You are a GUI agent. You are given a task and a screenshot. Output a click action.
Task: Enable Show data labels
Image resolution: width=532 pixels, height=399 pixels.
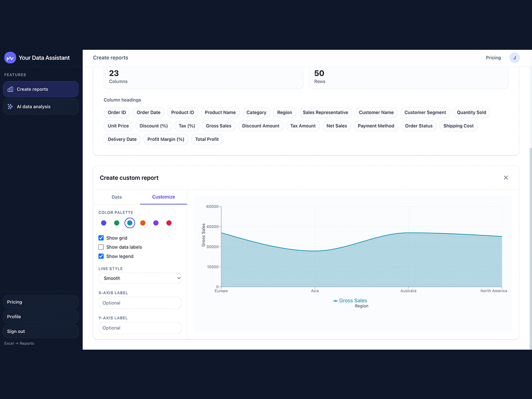click(x=101, y=247)
